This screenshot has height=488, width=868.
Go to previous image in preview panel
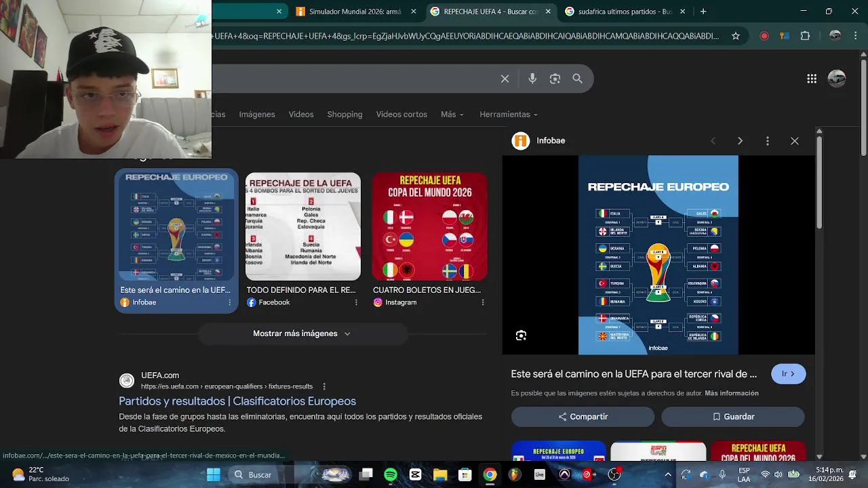coord(713,141)
